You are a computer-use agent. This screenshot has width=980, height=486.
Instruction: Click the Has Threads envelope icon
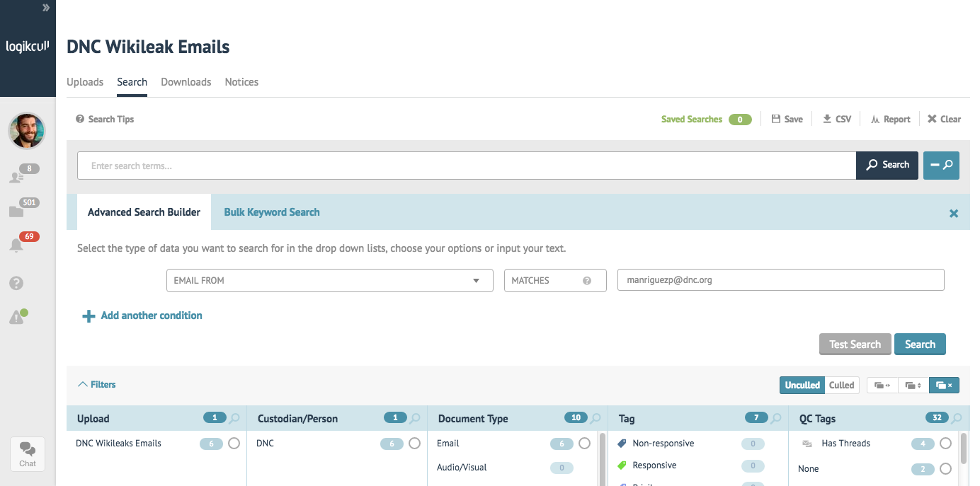(807, 444)
